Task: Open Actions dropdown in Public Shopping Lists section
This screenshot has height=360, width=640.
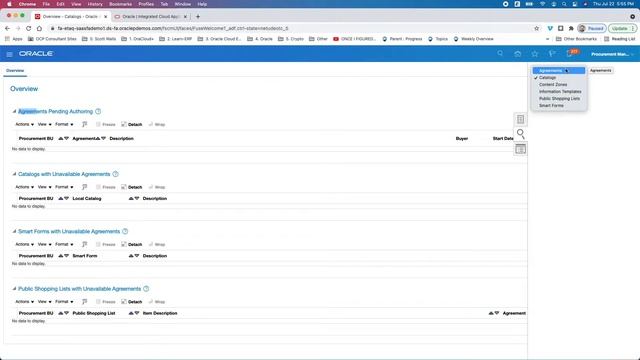Action: pyautogui.click(x=24, y=302)
